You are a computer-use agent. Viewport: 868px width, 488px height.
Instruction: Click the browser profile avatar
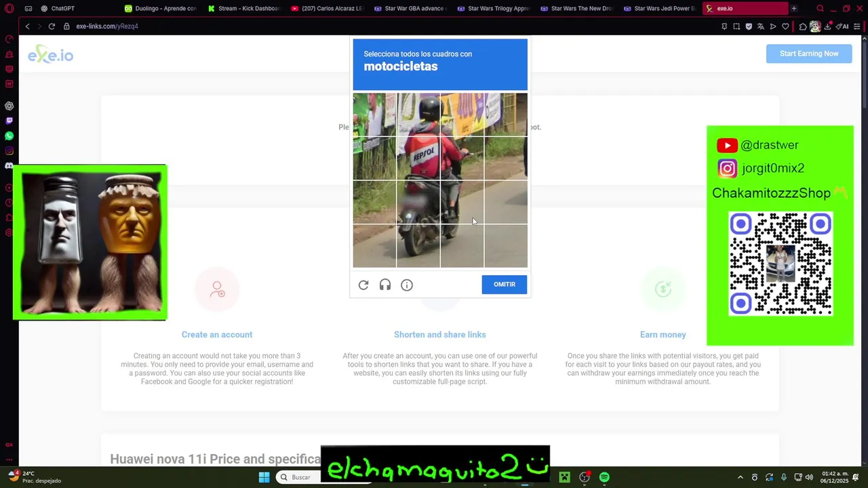pyautogui.click(x=815, y=26)
